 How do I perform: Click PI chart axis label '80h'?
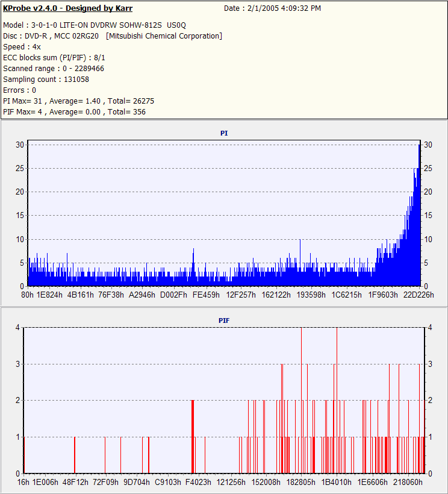[x=27, y=295]
